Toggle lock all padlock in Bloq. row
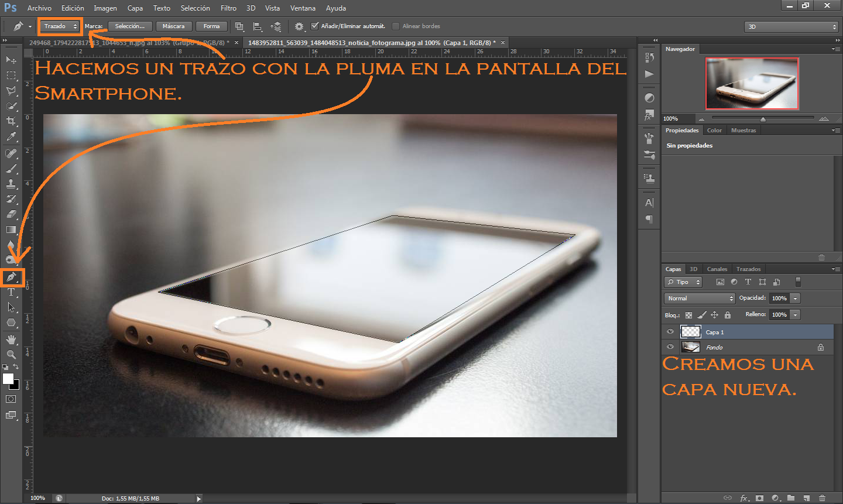Image resolution: width=843 pixels, height=504 pixels. click(x=728, y=315)
